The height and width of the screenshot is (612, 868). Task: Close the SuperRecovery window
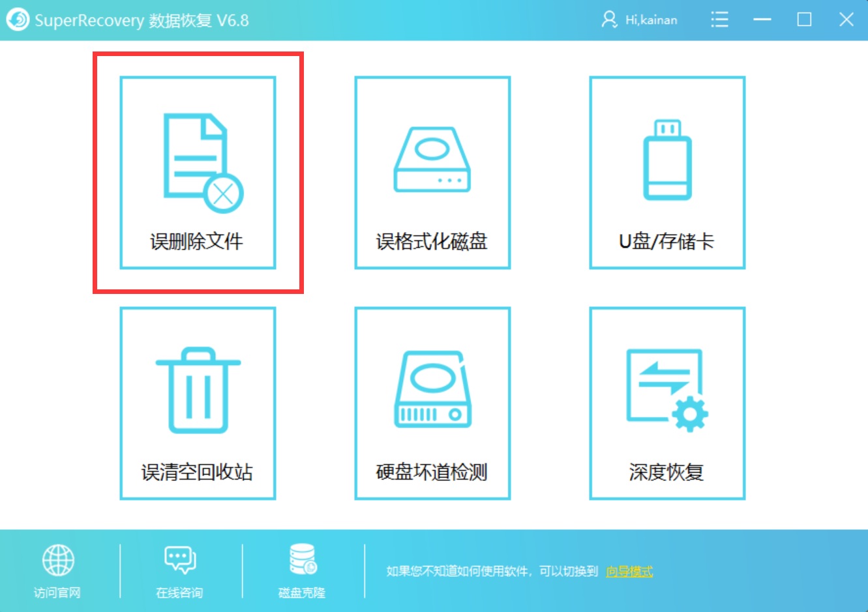846,20
